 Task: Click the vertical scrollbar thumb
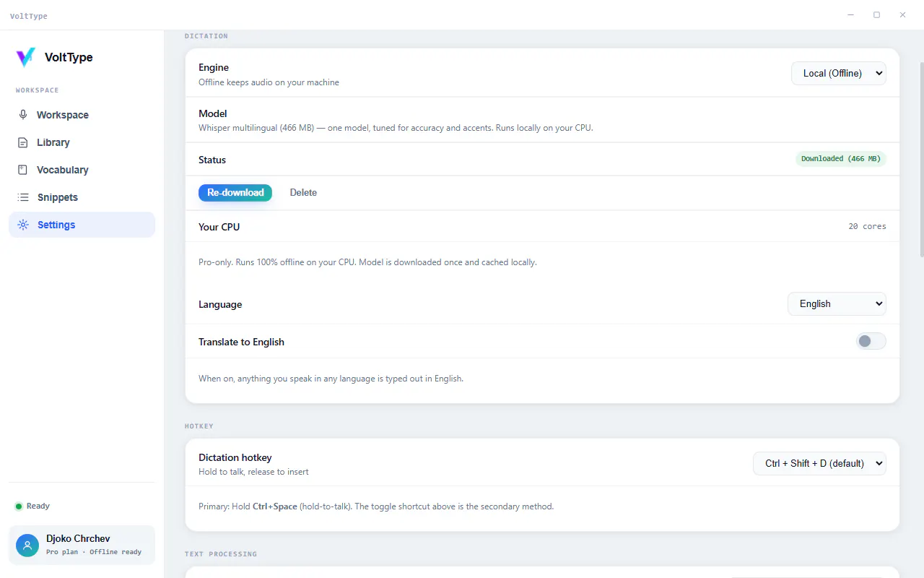click(x=920, y=159)
